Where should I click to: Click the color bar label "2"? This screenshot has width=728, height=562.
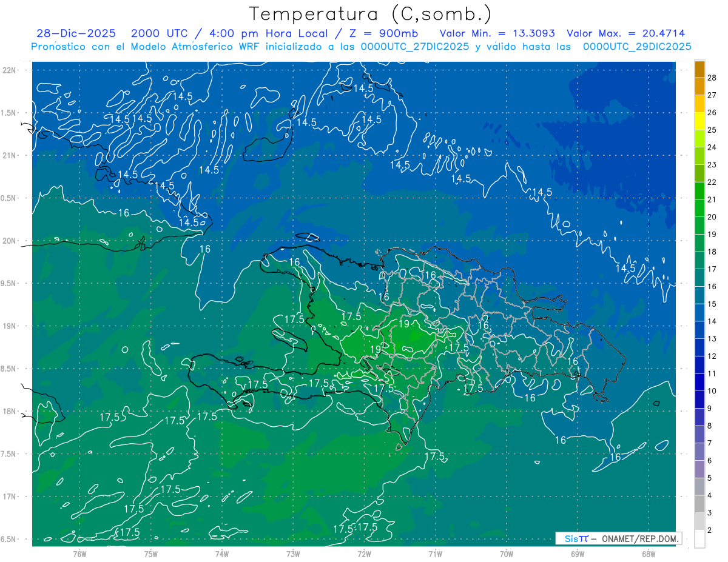click(710, 530)
